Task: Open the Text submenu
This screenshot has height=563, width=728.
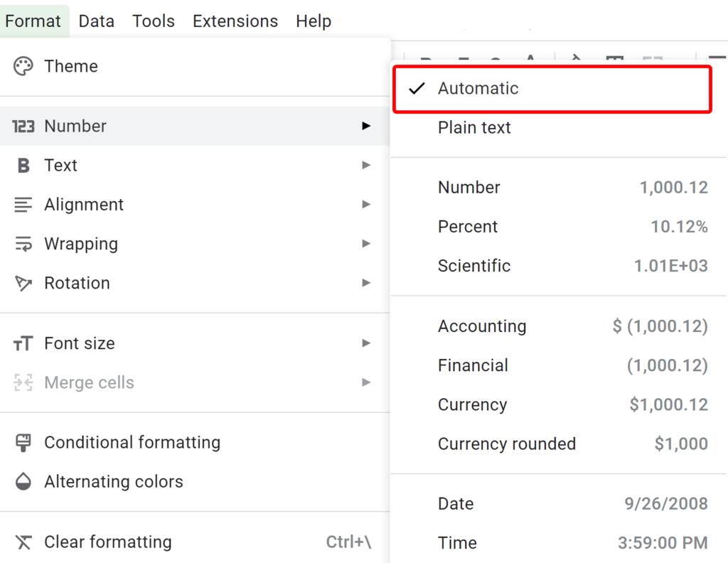Action: coord(365,165)
